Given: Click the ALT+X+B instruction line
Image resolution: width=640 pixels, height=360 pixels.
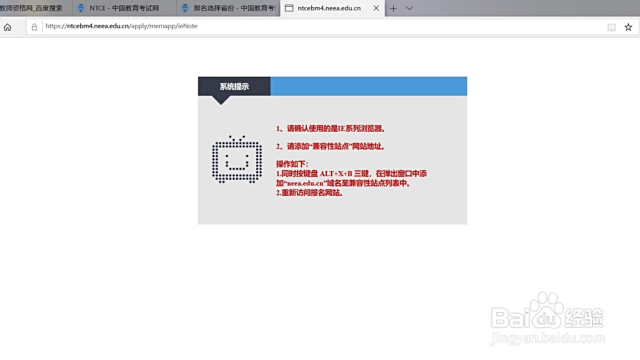Looking at the screenshot, I should pyautogui.click(x=351, y=173).
